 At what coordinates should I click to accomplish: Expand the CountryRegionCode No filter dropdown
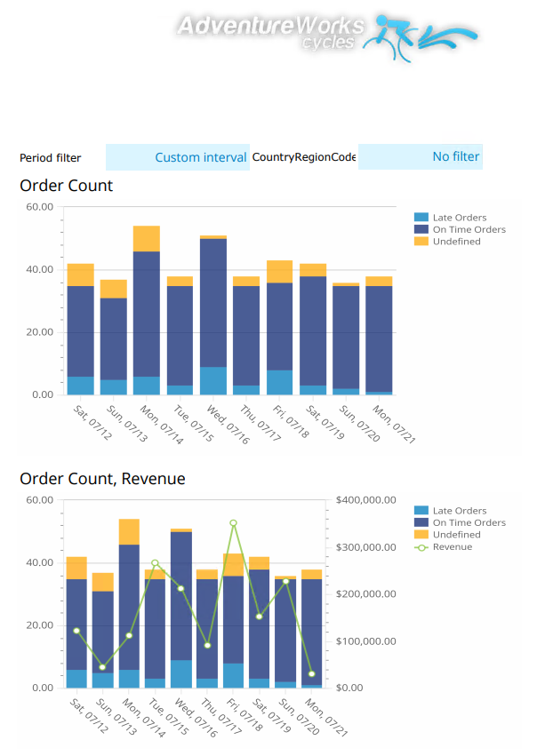420,156
